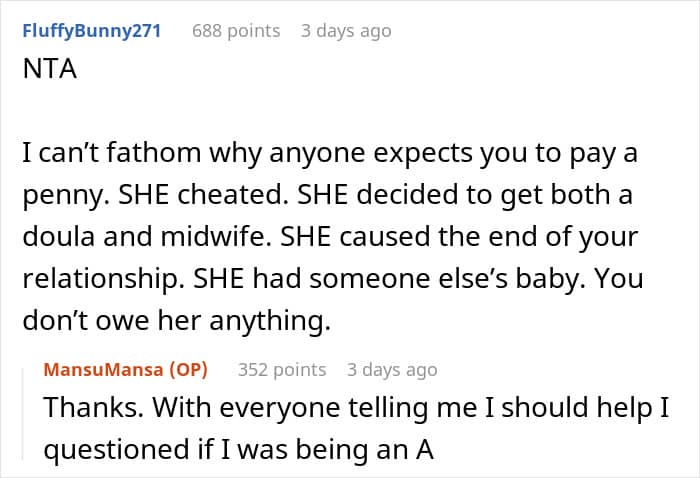700x478 pixels.
Task: Click the NTA verdict text
Action: [x=50, y=69]
